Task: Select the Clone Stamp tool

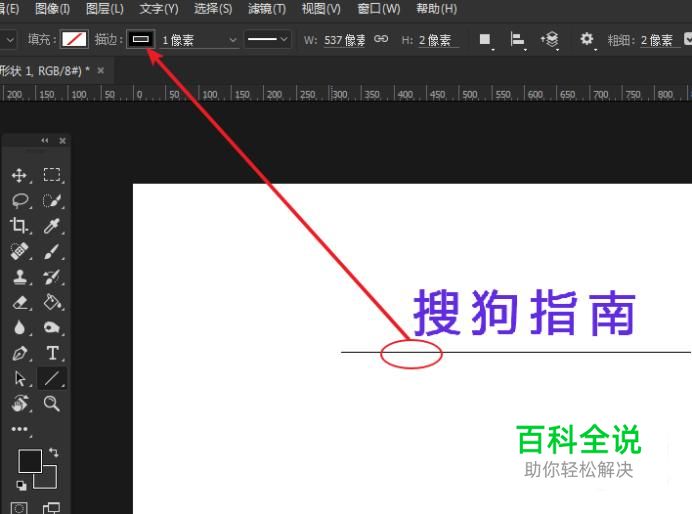Action: click(19, 277)
